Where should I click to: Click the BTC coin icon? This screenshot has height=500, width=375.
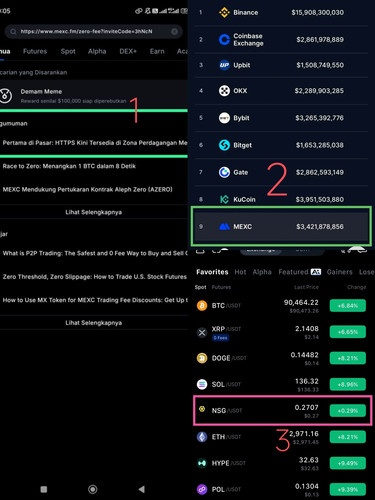point(202,305)
